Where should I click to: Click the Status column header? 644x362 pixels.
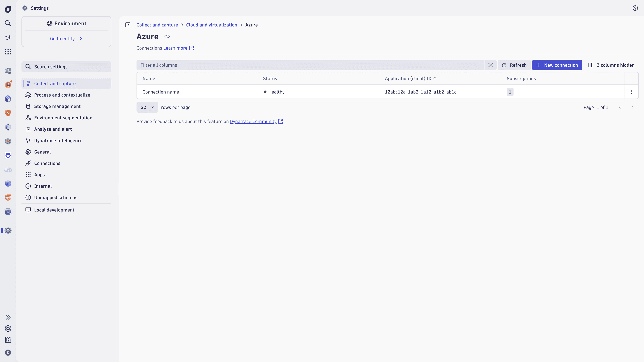coord(270,78)
